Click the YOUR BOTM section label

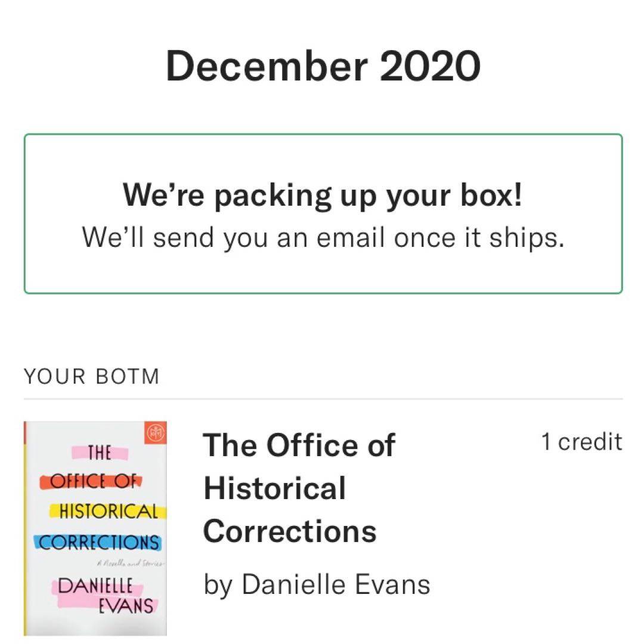(x=92, y=377)
